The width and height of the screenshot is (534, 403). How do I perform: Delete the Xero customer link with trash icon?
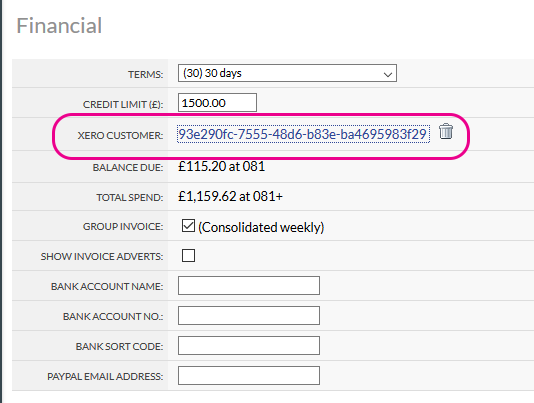click(x=446, y=131)
